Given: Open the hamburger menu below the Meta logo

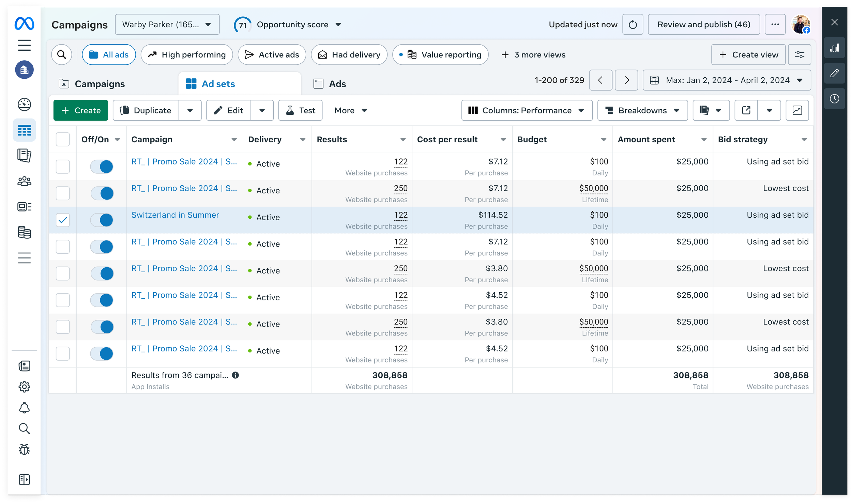Looking at the screenshot, I should coord(24,45).
